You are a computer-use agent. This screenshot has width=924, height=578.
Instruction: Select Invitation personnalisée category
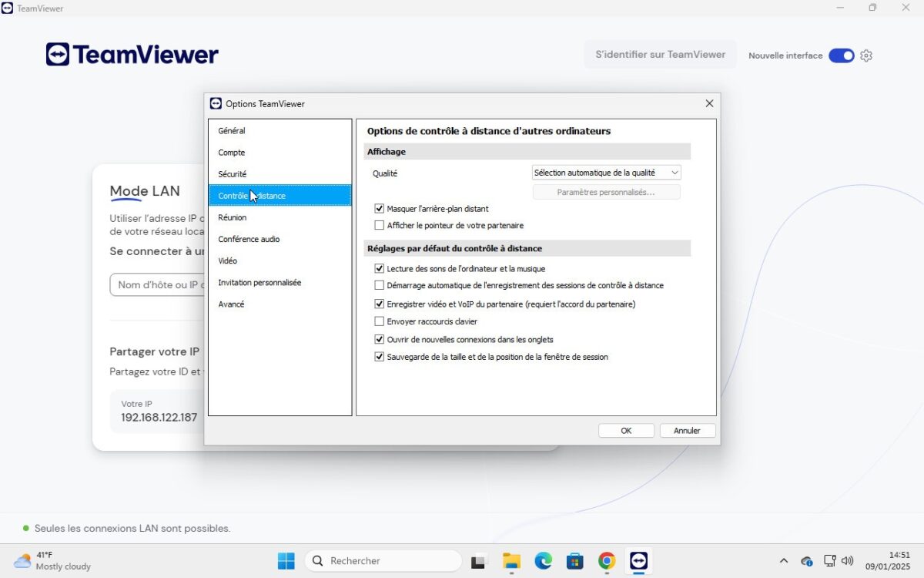tap(280, 283)
